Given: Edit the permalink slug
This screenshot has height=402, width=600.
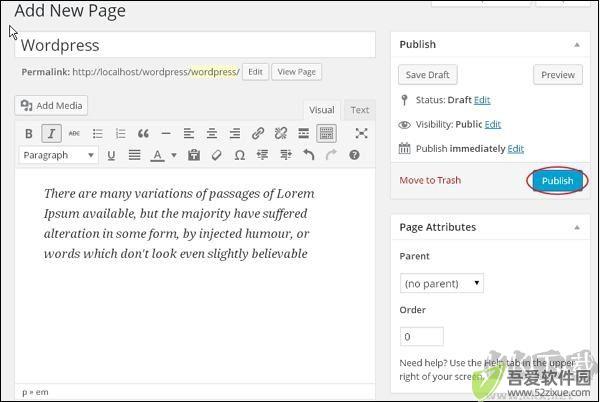Looking at the screenshot, I should 255,72.
